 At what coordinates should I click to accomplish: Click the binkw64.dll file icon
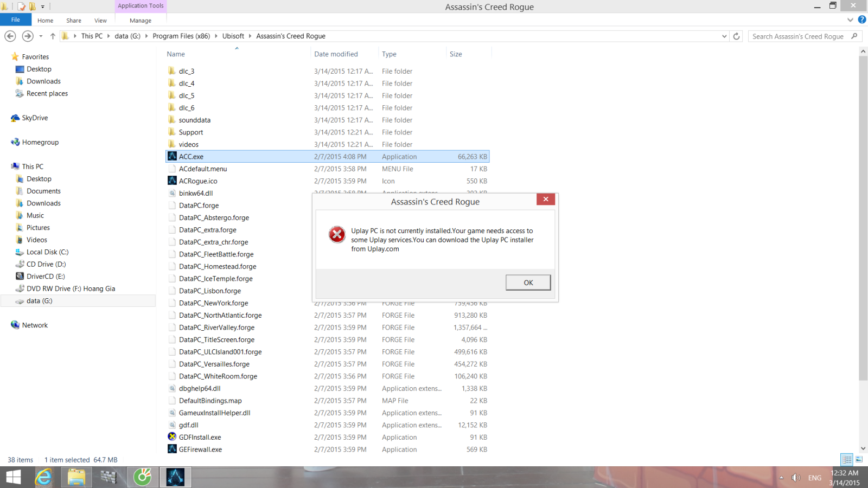(172, 193)
